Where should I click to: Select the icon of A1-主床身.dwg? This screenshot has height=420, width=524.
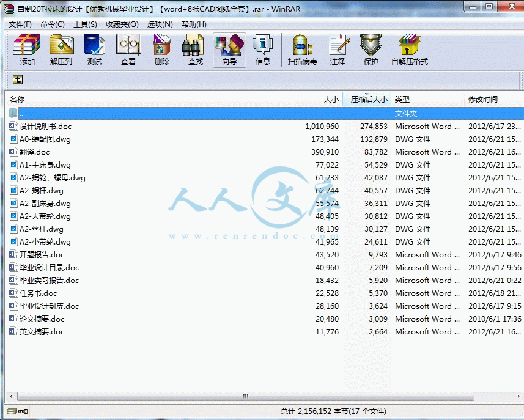(13, 164)
